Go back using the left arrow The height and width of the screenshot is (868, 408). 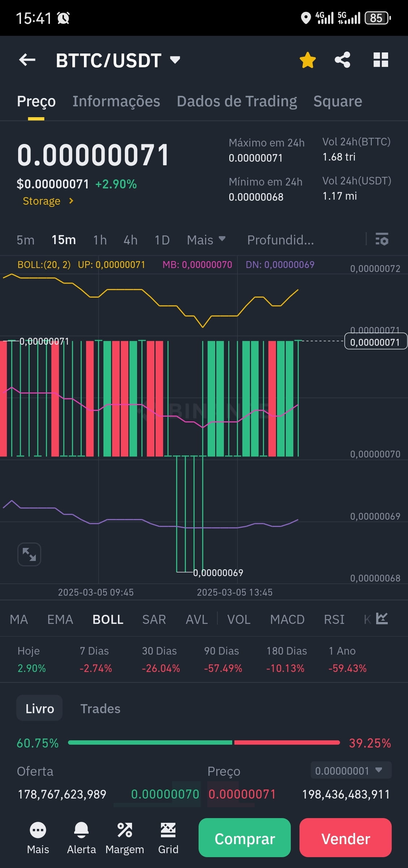point(27,60)
